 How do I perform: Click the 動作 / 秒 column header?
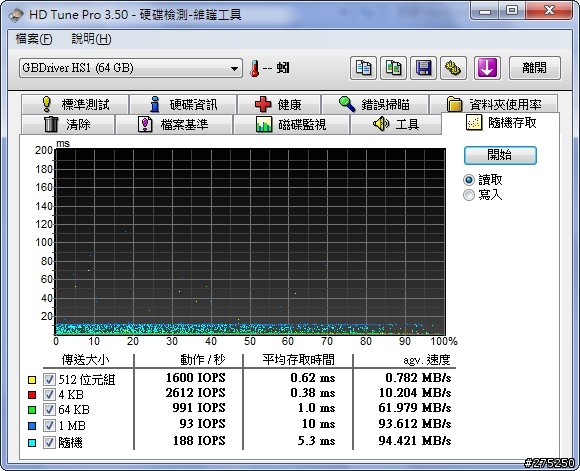203,360
